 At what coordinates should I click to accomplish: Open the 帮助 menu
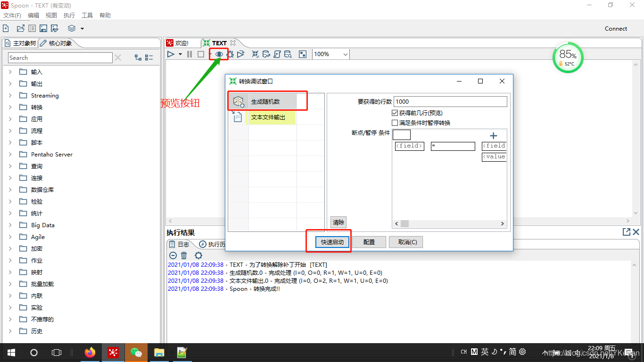[x=105, y=16]
